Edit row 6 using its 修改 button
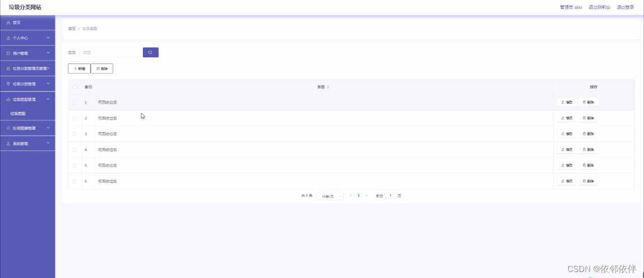 567,180
